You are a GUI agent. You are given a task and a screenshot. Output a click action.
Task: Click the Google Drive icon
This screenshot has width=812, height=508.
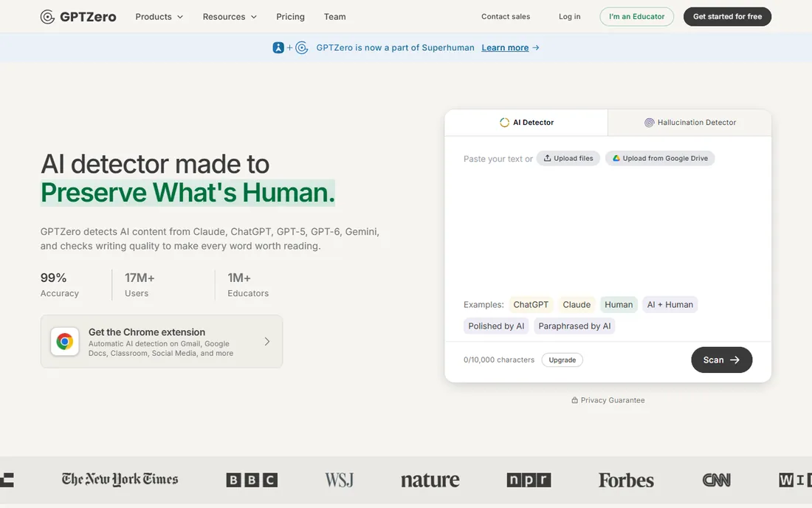tap(616, 159)
